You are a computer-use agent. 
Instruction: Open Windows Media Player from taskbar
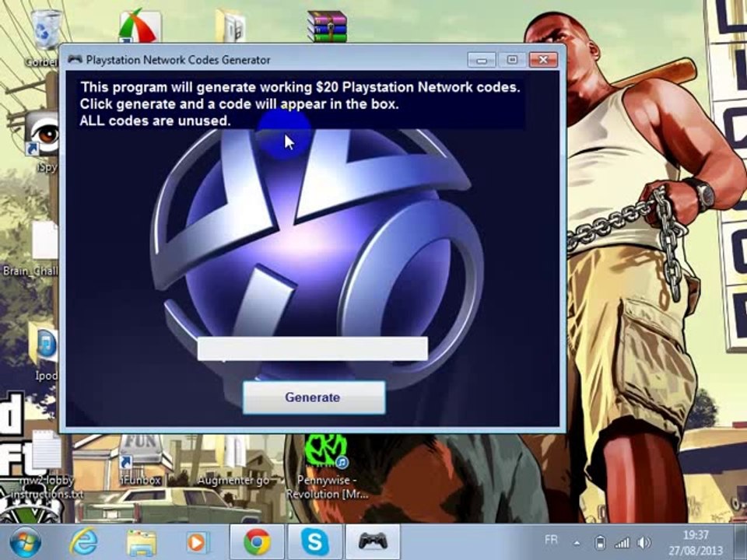click(197, 542)
